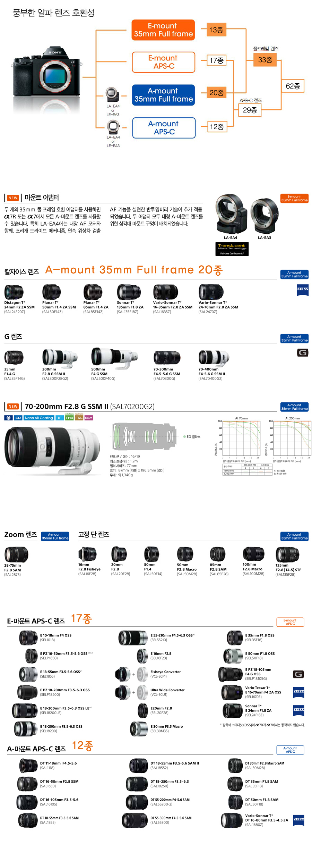Click the MTF chart labeled At 70mm
This screenshot has width=312, height=868.
241,439
